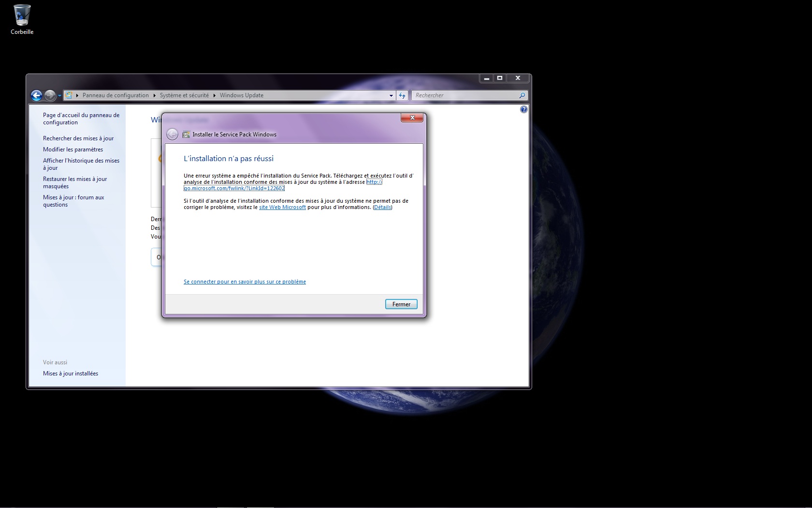Open the Corbeille desktop icon
The height and width of the screenshot is (508, 812).
click(x=22, y=19)
